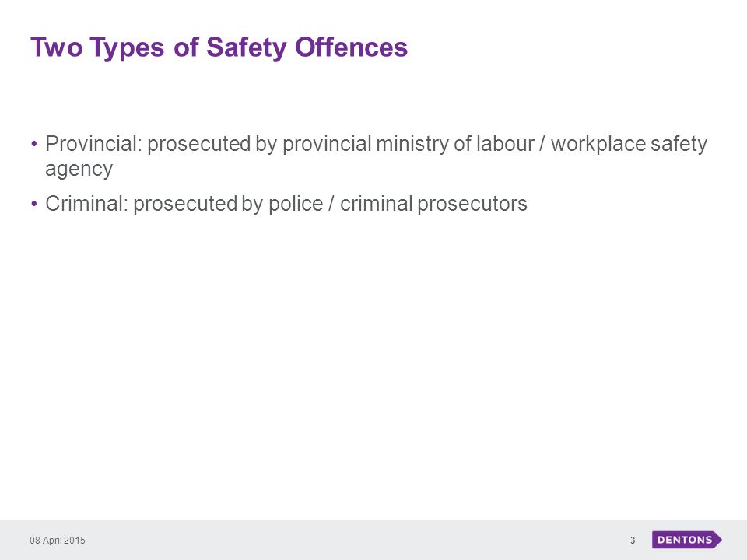Click the word Offences in the title

tap(352, 47)
